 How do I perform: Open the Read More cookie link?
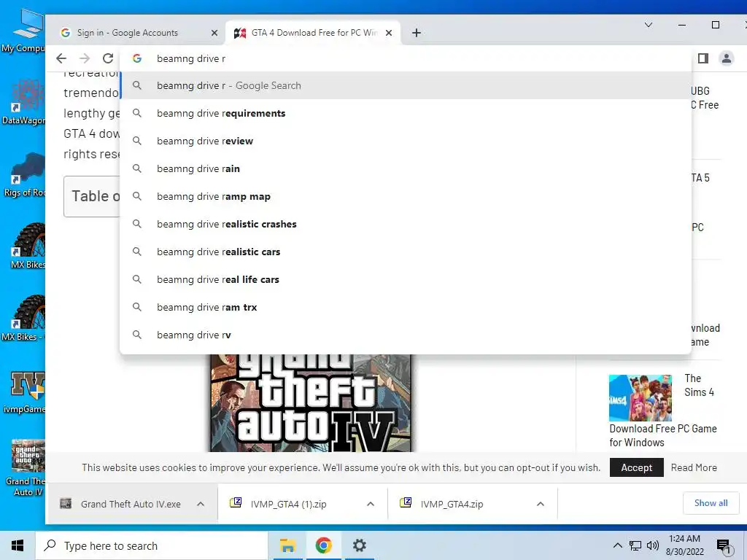(x=694, y=467)
